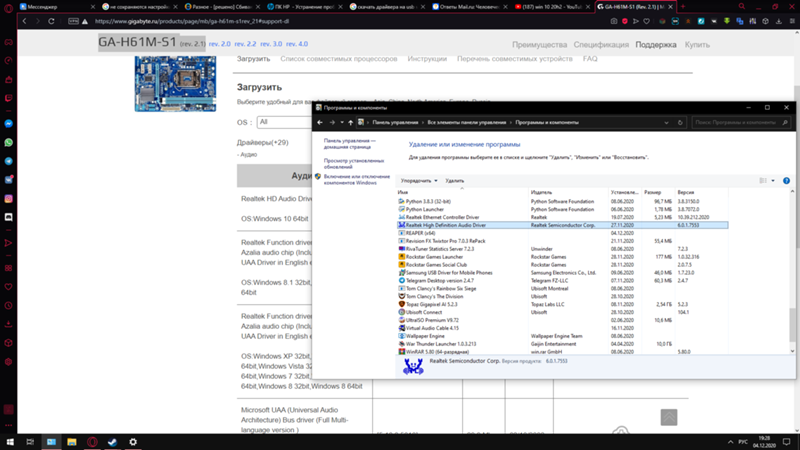This screenshot has height=450, width=800.
Task: Expand the Упорядочить dropdown
Action: 419,181
